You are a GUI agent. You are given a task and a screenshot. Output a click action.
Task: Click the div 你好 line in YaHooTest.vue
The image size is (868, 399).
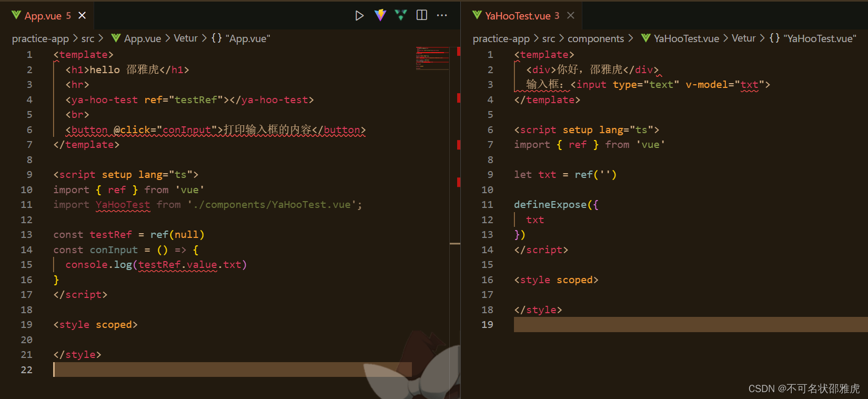[x=592, y=69]
